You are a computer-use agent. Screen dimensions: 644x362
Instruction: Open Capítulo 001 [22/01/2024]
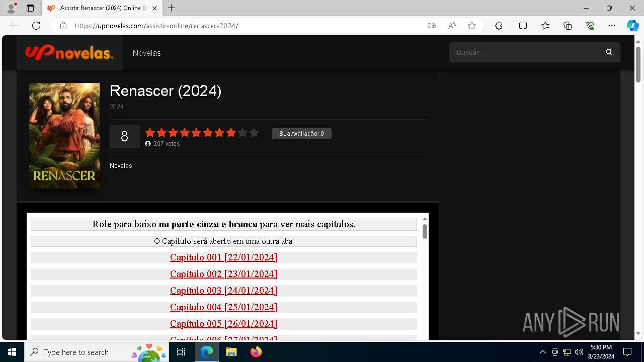[x=223, y=257]
